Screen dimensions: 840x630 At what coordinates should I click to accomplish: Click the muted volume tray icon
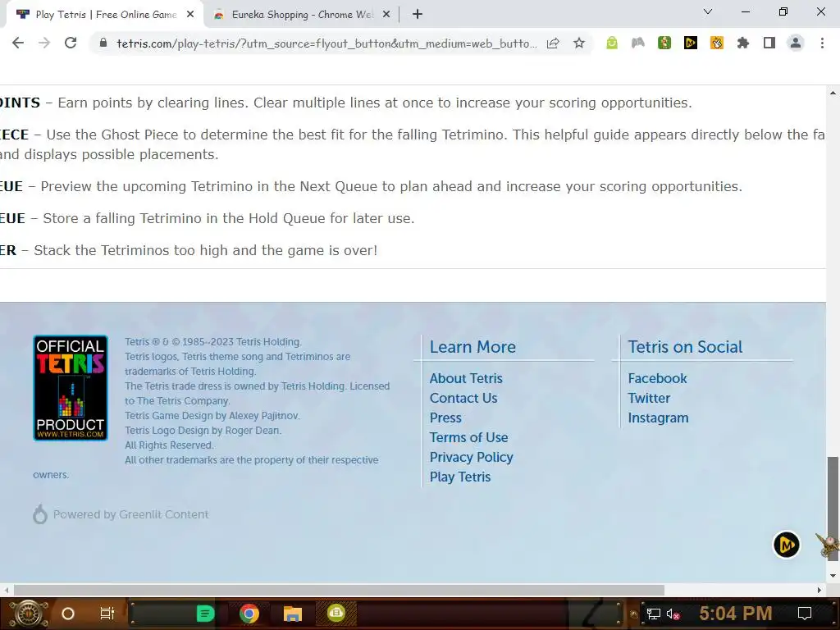click(673, 614)
